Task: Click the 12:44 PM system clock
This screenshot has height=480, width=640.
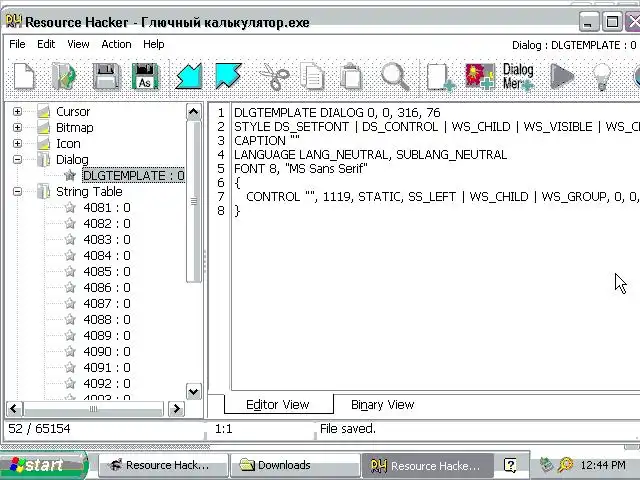Action: click(603, 465)
